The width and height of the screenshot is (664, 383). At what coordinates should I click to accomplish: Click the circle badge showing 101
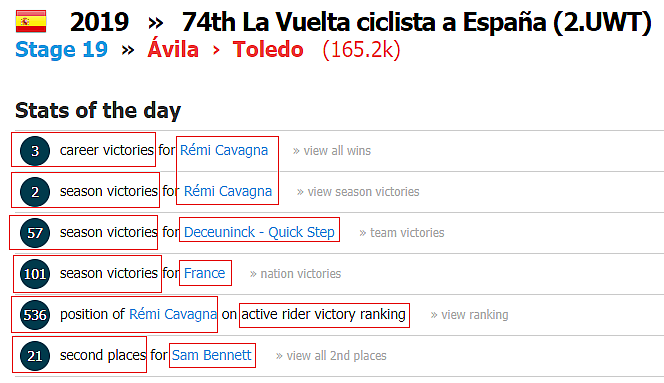coord(35,274)
